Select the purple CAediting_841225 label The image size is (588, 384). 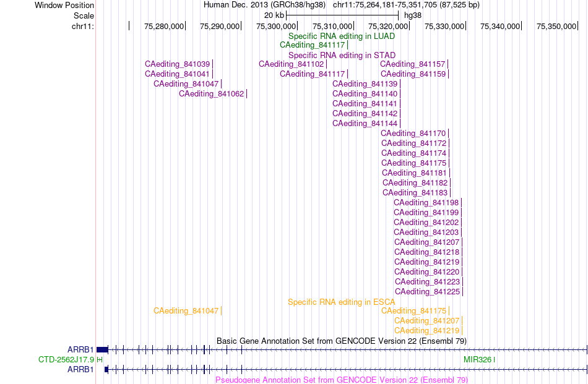pyautogui.click(x=428, y=291)
